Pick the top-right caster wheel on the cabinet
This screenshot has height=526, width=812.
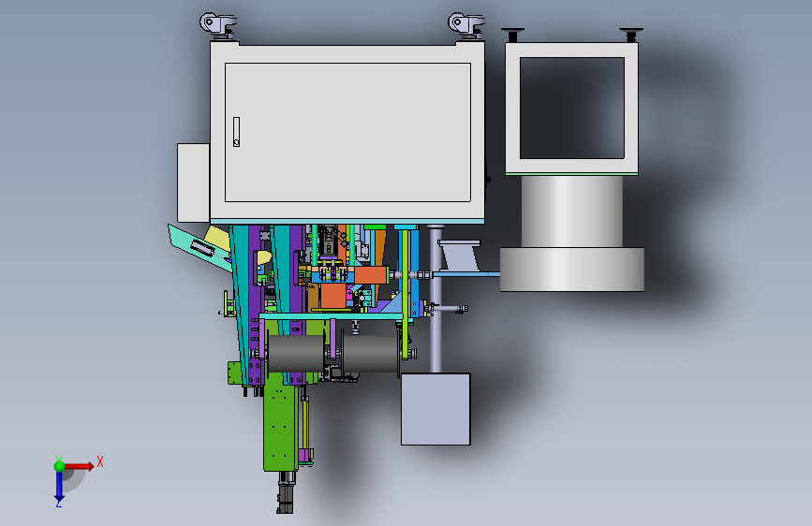(466, 26)
